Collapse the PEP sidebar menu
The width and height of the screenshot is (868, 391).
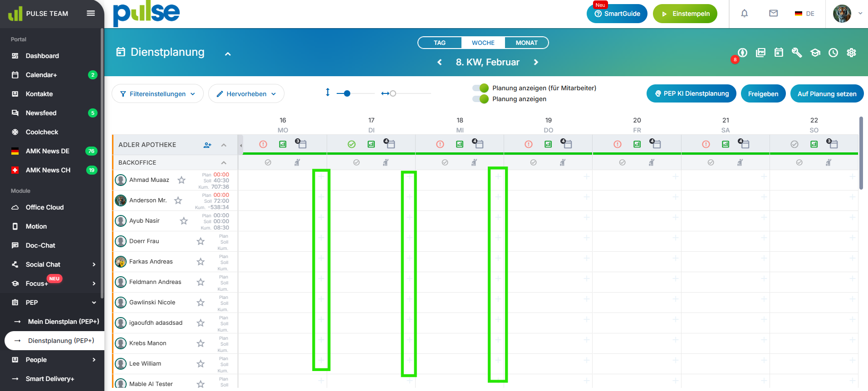click(x=94, y=303)
